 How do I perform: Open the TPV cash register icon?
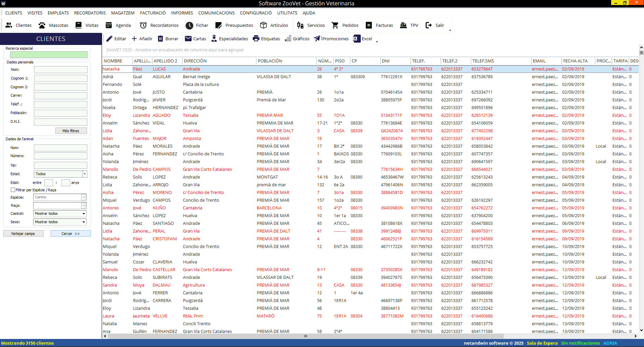coord(403,25)
